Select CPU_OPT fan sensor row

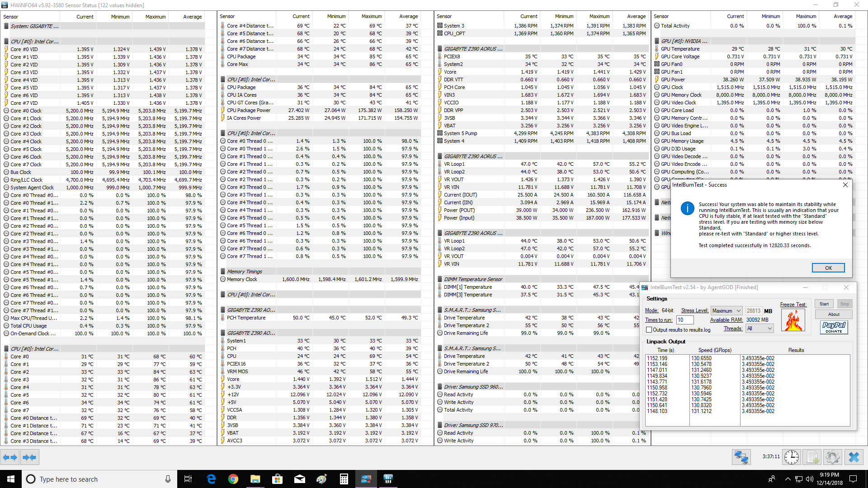pyautogui.click(x=542, y=33)
